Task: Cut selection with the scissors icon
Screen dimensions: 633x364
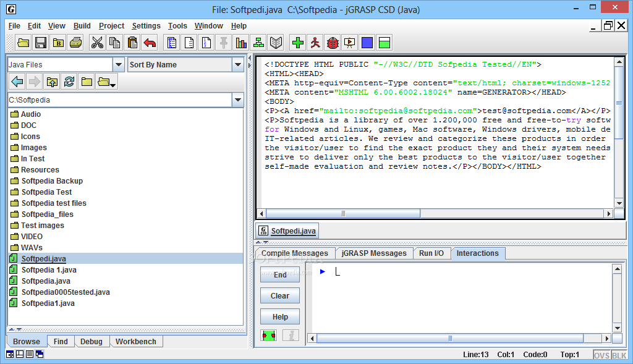Action: pos(97,43)
